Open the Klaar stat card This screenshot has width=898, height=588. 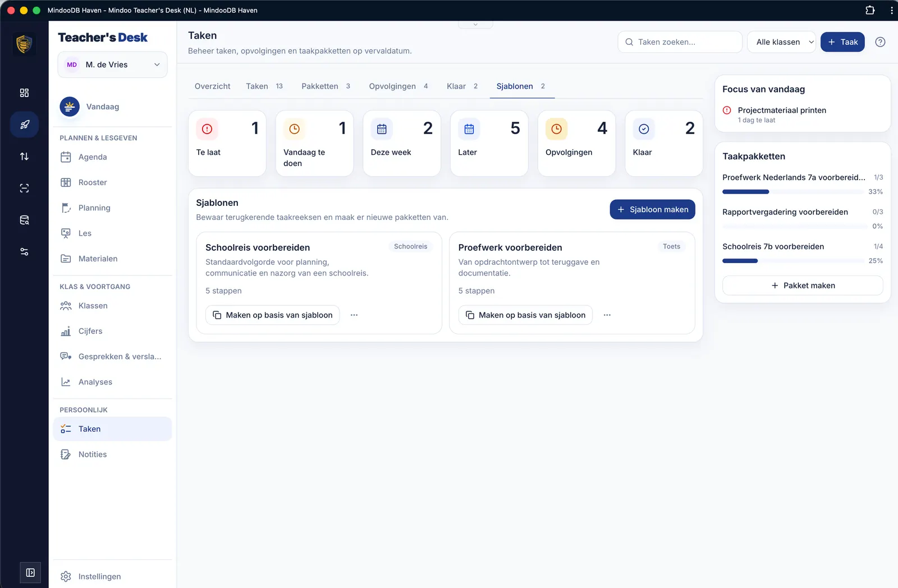point(664,144)
